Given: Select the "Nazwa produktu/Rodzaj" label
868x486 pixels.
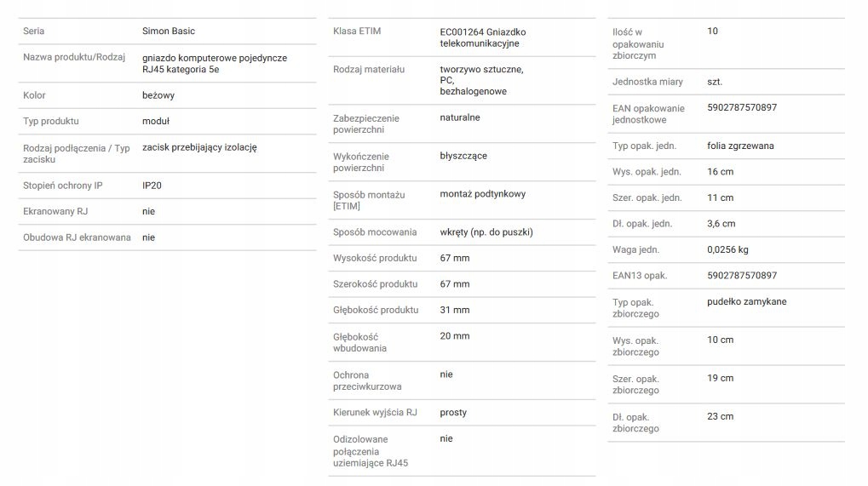Looking at the screenshot, I should pyautogui.click(x=74, y=58).
